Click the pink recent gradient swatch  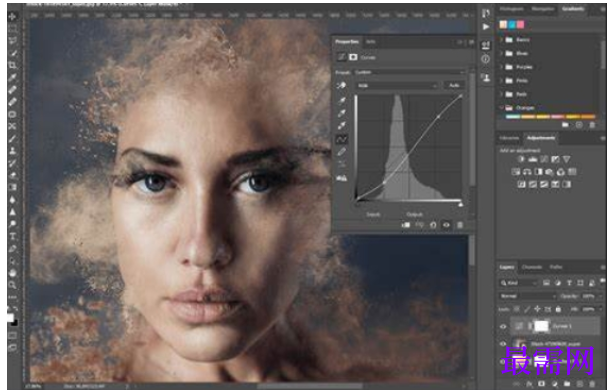point(520,24)
